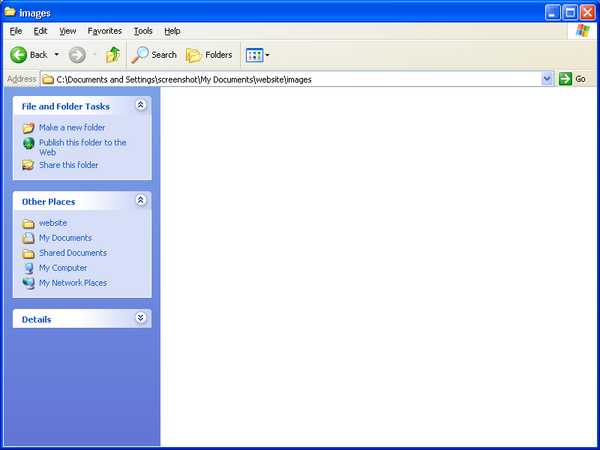Maximize the images window
This screenshot has width=600, height=450.
point(570,12)
